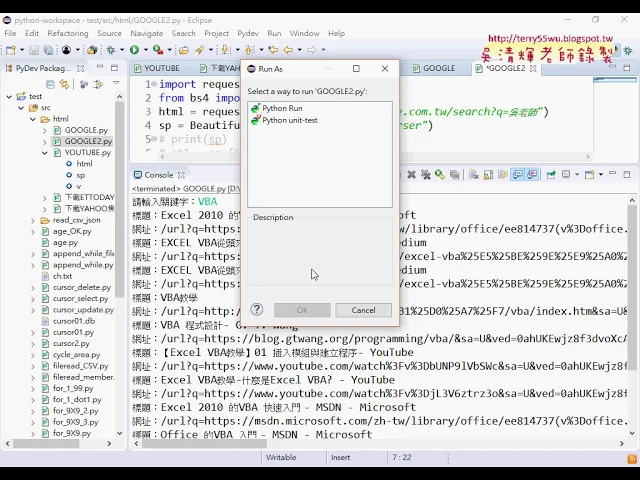640x480 pixels.
Task: Close the Console view tab
Action: click(x=182, y=175)
